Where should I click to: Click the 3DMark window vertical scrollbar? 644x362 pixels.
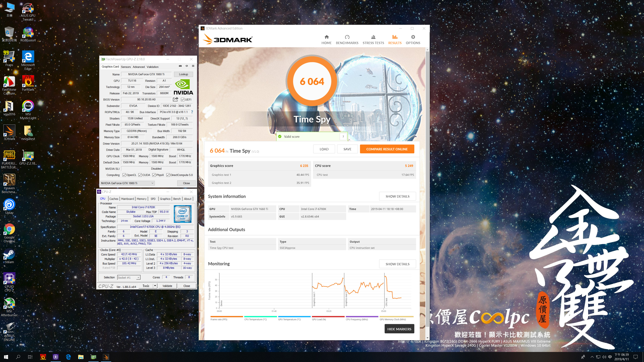[427, 189]
